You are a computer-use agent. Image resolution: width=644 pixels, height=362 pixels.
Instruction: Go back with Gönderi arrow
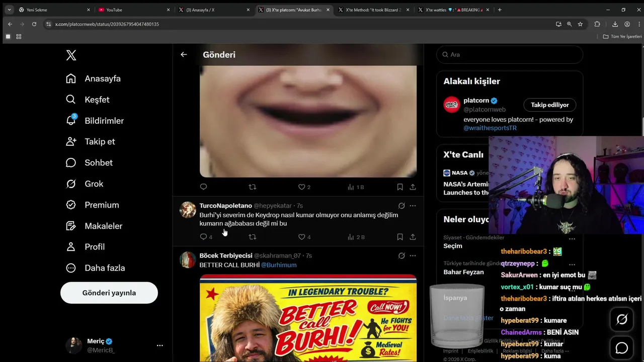point(184,55)
